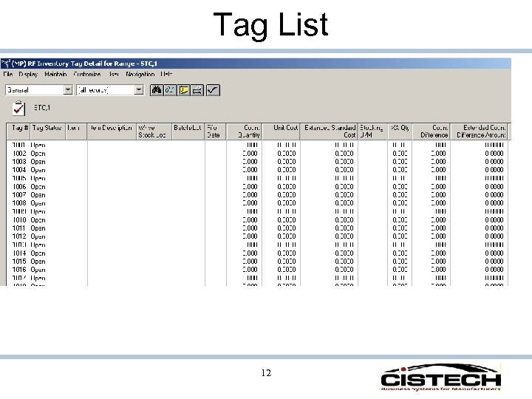Select tag row 1008

point(257,203)
